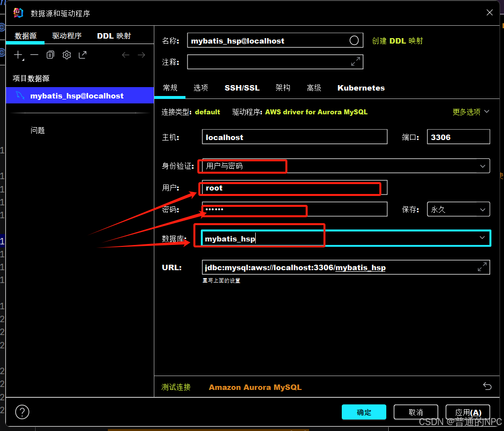Screen dimensions: 504x431
Task: Remove selected data source with minus icon
Action: click(35, 55)
